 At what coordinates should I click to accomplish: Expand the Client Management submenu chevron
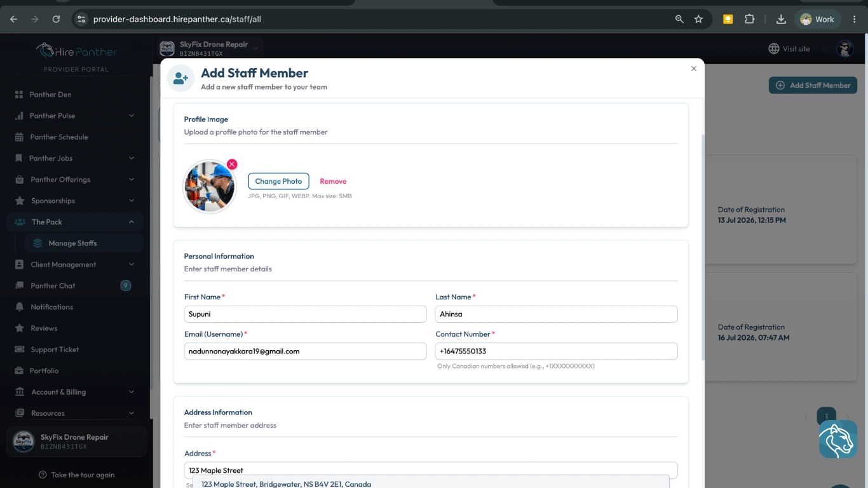[x=132, y=264]
